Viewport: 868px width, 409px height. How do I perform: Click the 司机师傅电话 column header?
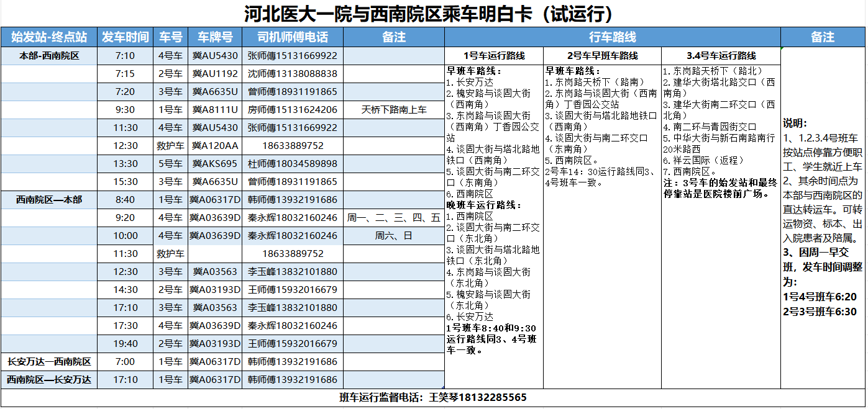292,37
